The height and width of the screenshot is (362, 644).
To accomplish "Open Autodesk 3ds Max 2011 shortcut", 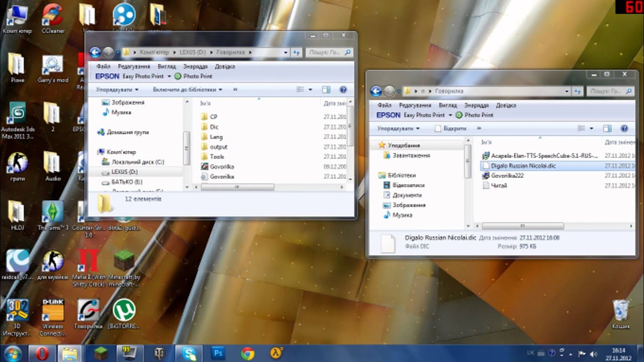I will [x=17, y=121].
